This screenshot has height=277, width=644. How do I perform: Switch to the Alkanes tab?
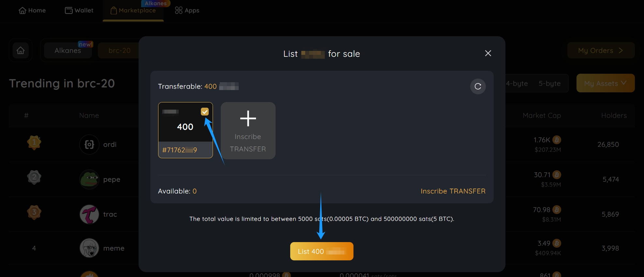tap(68, 50)
